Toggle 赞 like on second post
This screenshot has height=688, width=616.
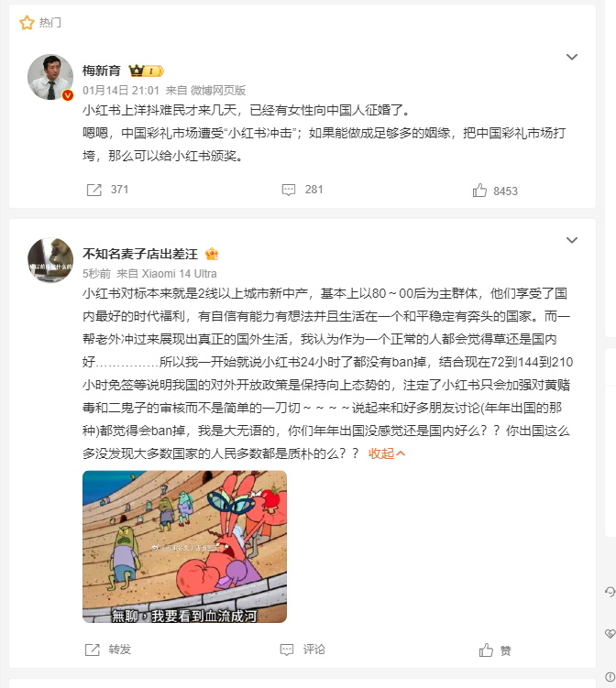(x=486, y=650)
